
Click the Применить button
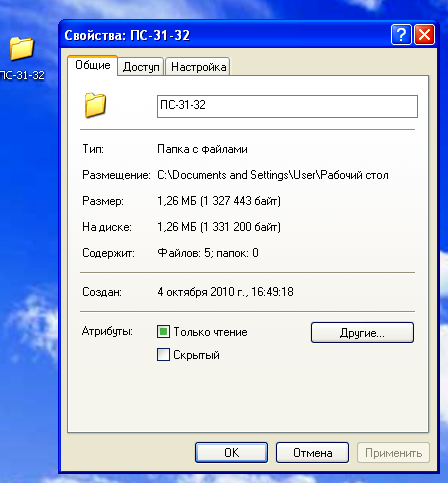[393, 453]
